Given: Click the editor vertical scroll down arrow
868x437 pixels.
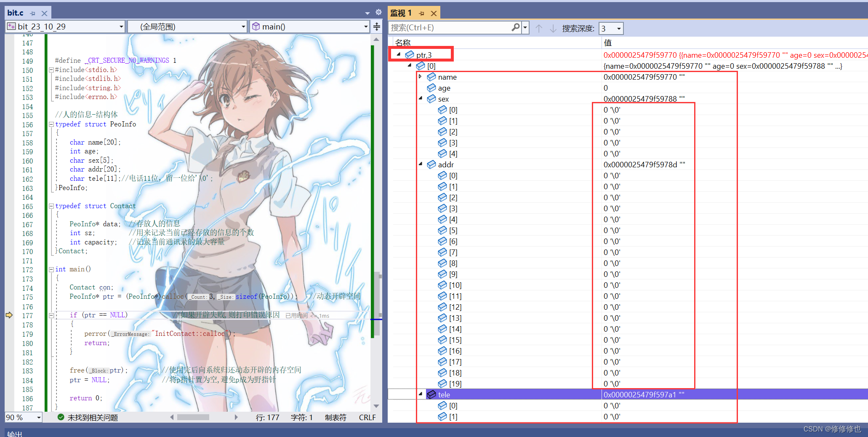Looking at the screenshot, I should [x=376, y=406].
